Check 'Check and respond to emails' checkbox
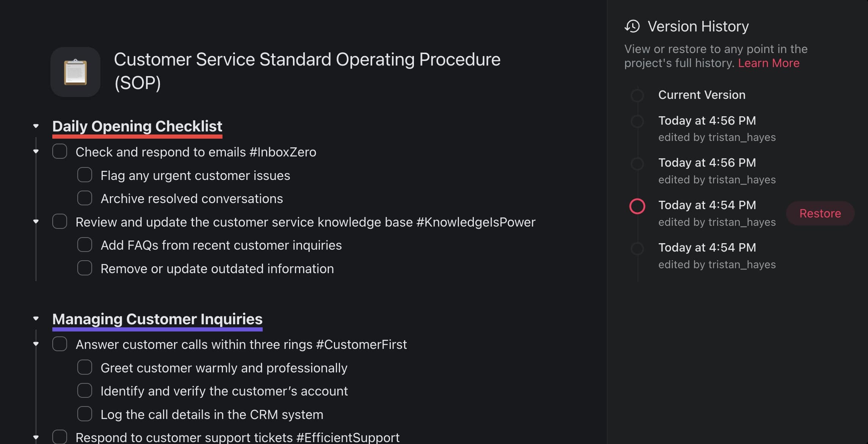Image resolution: width=868 pixels, height=444 pixels. tap(60, 152)
